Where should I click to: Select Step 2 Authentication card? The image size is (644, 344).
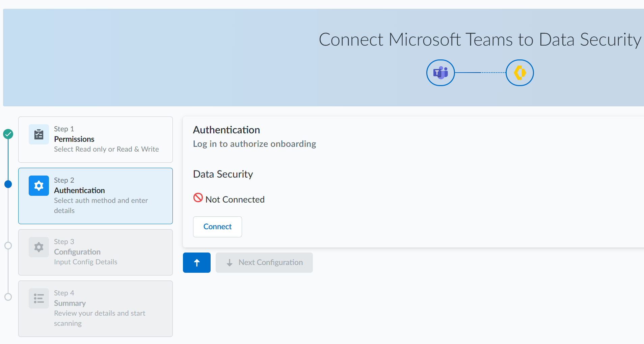pos(96,196)
